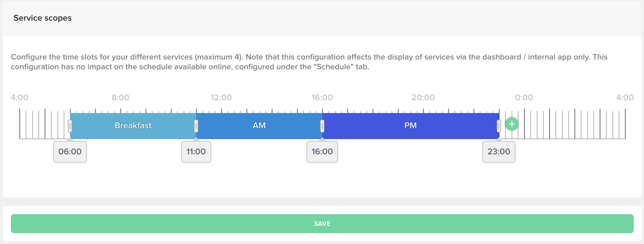The height and width of the screenshot is (244, 644).
Task: Click the 20:00 label above the timeline
Action: pos(423,98)
